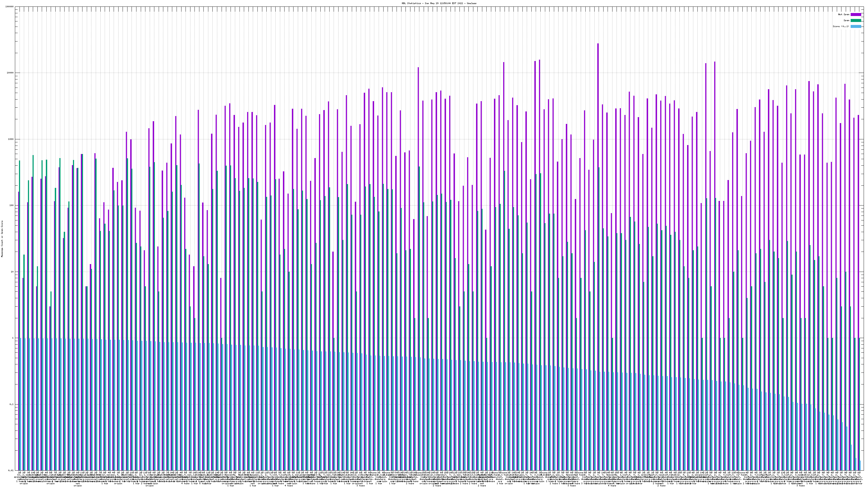
Task: Select the "Not Spam" legend label
Action: [844, 14]
